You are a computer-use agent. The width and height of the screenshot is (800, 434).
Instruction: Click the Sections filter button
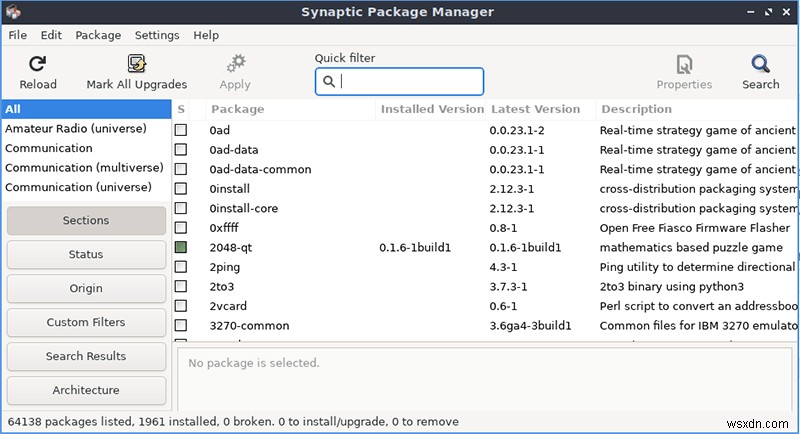click(86, 220)
